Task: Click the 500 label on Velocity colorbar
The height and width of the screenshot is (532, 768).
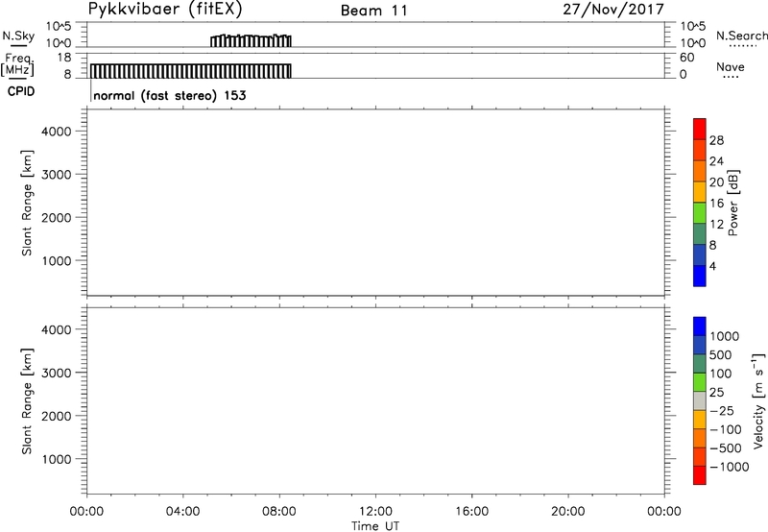Action: (721, 355)
